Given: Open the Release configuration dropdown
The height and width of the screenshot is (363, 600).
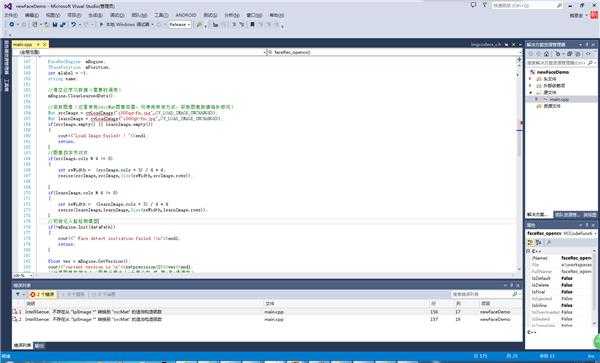Looking at the screenshot, I should 179,24.
